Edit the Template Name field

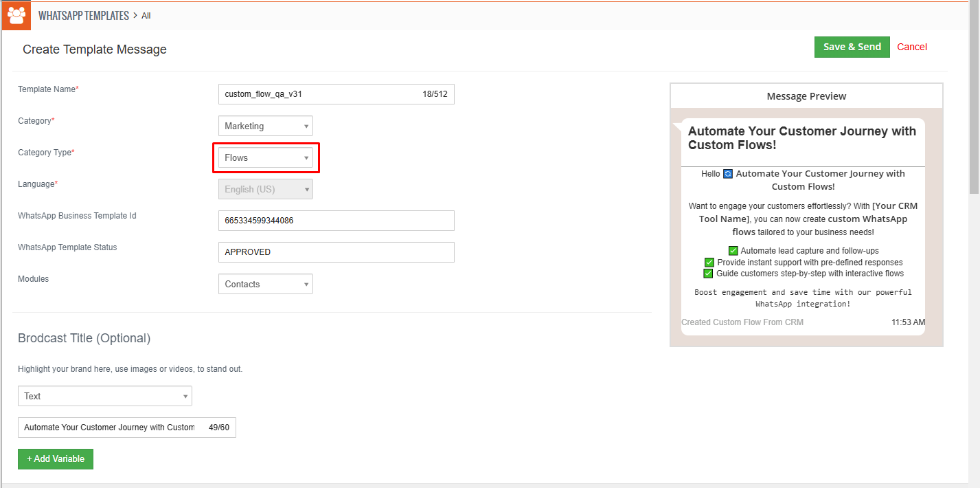pyautogui.click(x=337, y=94)
